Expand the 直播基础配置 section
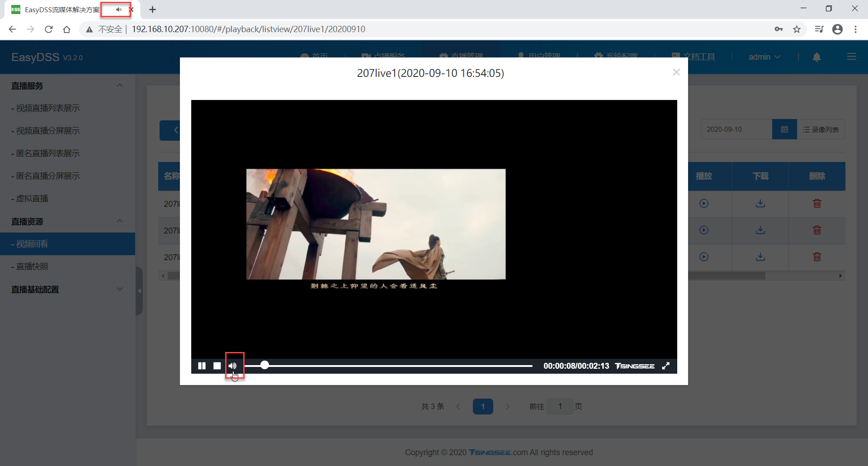The image size is (868, 466). pos(120,289)
